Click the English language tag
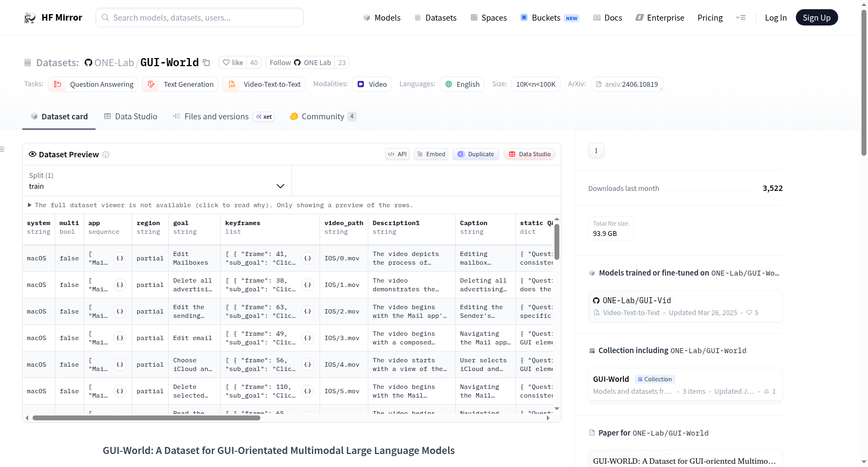Image resolution: width=868 pixels, height=467 pixels. coord(462,84)
